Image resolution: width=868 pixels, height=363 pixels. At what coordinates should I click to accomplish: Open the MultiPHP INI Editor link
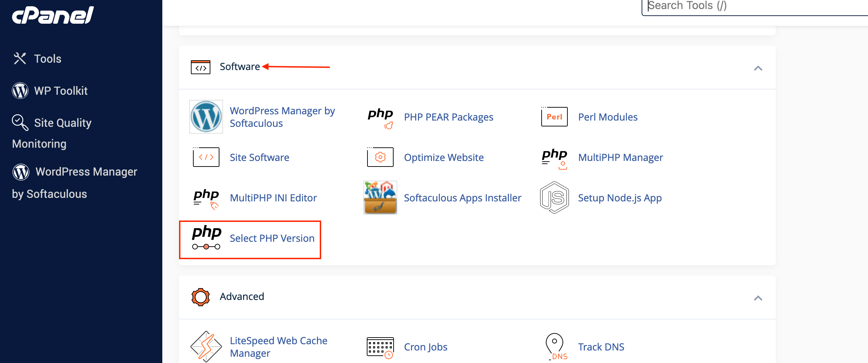[x=273, y=198]
